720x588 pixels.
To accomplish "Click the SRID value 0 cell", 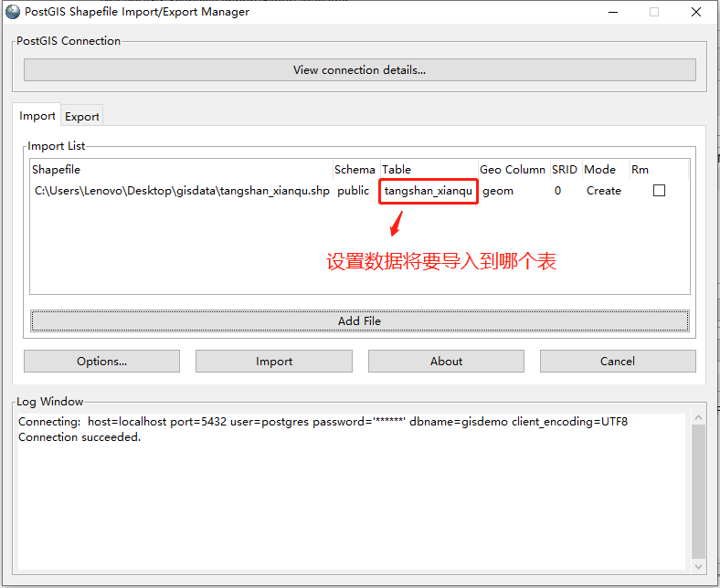I will pyautogui.click(x=557, y=191).
